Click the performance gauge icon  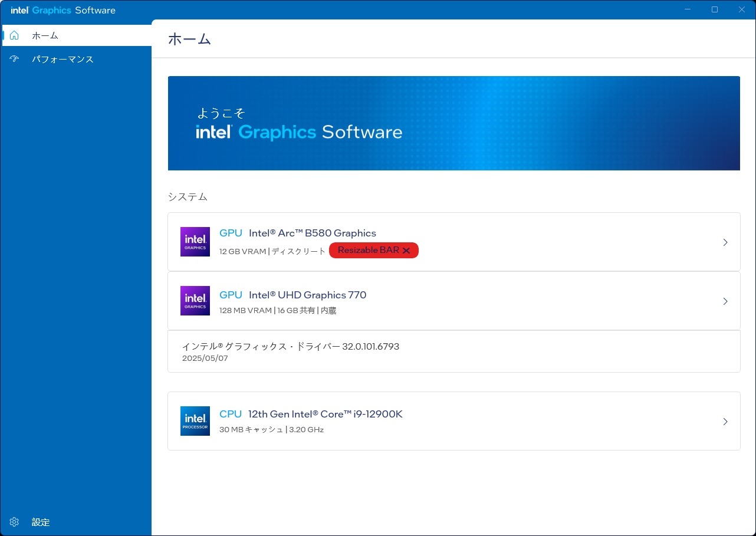(x=14, y=59)
